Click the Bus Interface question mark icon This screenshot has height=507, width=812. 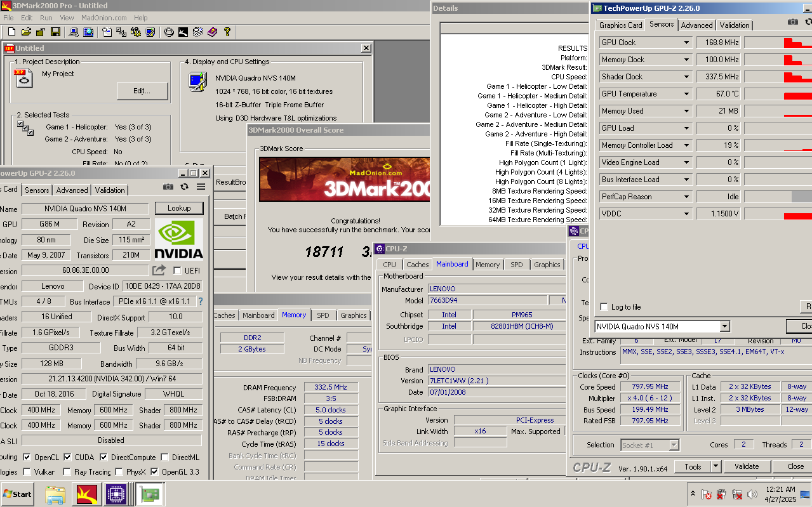click(201, 301)
